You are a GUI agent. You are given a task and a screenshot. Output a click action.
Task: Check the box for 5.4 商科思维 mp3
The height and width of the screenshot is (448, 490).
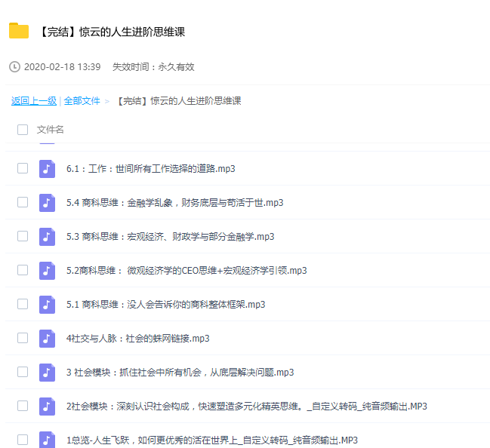click(23, 202)
